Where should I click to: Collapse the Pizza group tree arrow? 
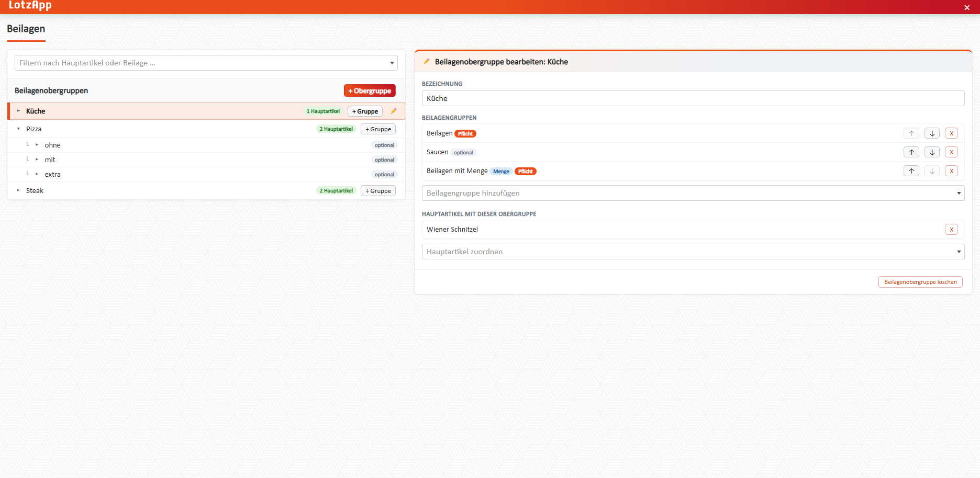click(18, 129)
